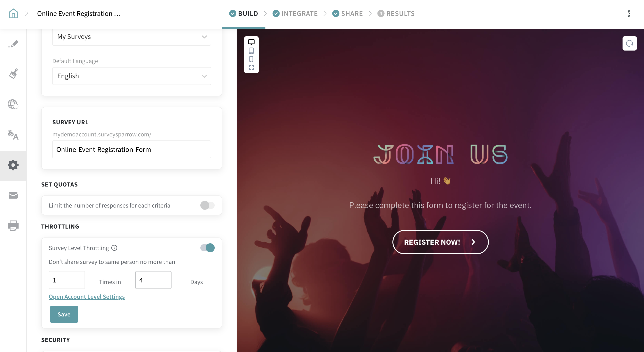Open the translation languages icon

(x=13, y=135)
